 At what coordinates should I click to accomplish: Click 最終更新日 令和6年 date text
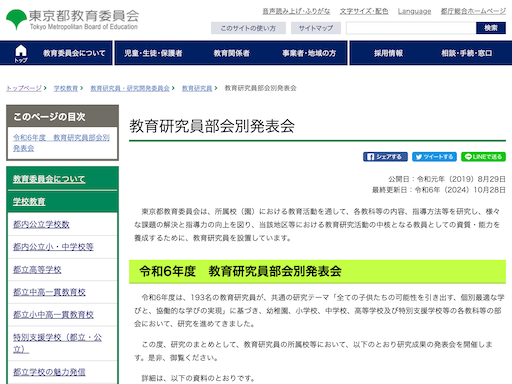[439, 190]
